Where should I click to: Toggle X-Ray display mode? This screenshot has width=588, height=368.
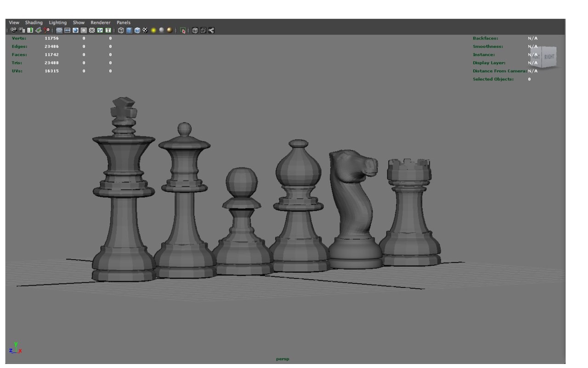pos(194,30)
